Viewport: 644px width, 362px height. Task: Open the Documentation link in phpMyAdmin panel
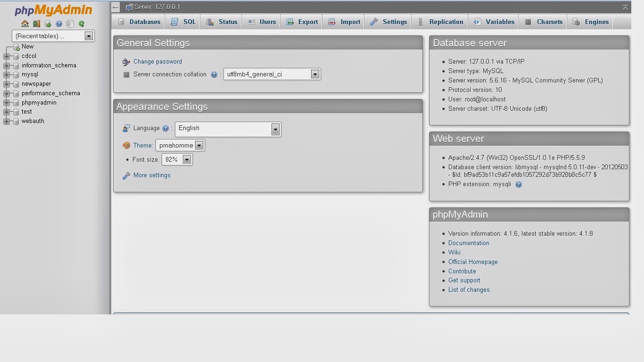(469, 243)
